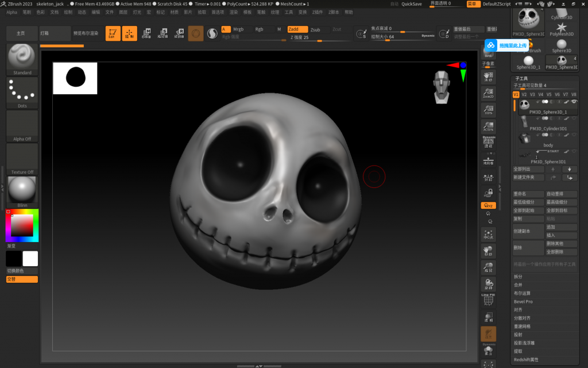588x368 pixels.
Task: Activate the Edit mode button
Action: pyautogui.click(x=113, y=33)
